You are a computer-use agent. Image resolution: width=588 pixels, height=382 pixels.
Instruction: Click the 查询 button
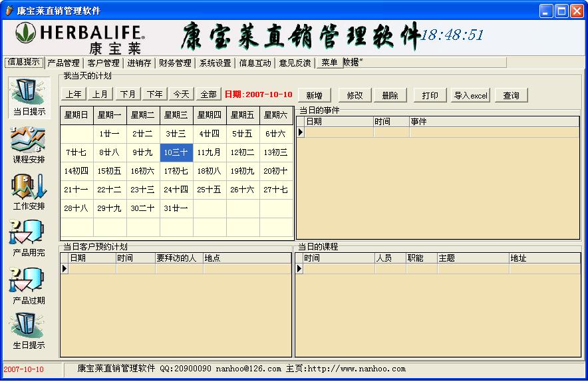(511, 95)
